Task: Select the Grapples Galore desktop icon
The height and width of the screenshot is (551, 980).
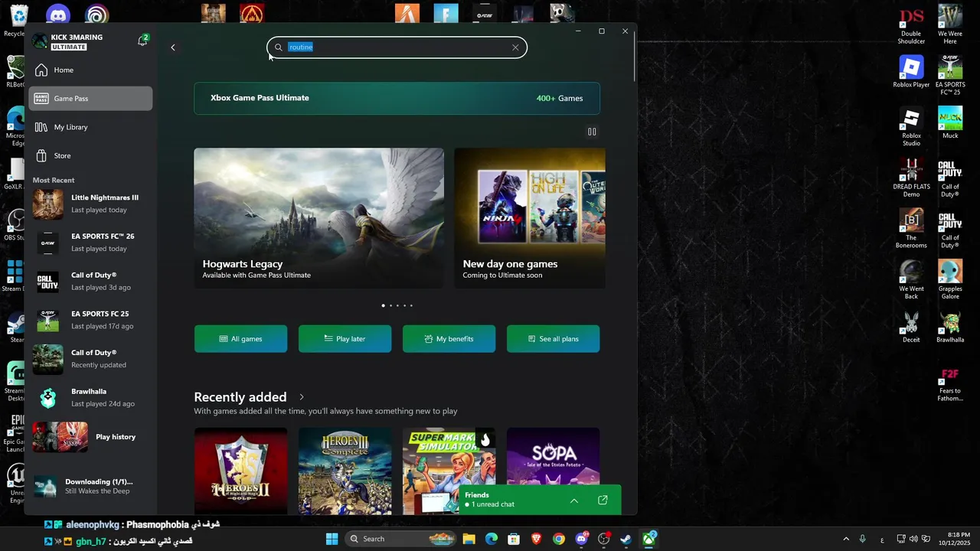Action: point(950,280)
